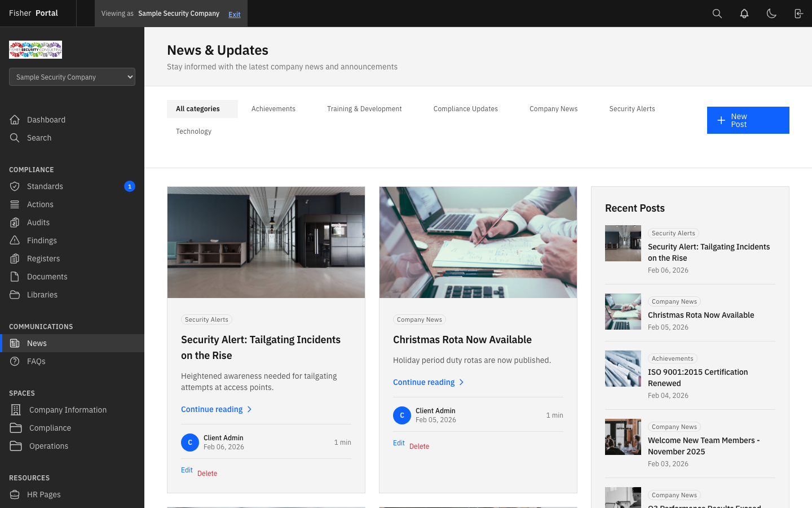Viewport: 812px width, 508px height.
Task: Go to Audits in the sidebar
Action: pos(38,222)
